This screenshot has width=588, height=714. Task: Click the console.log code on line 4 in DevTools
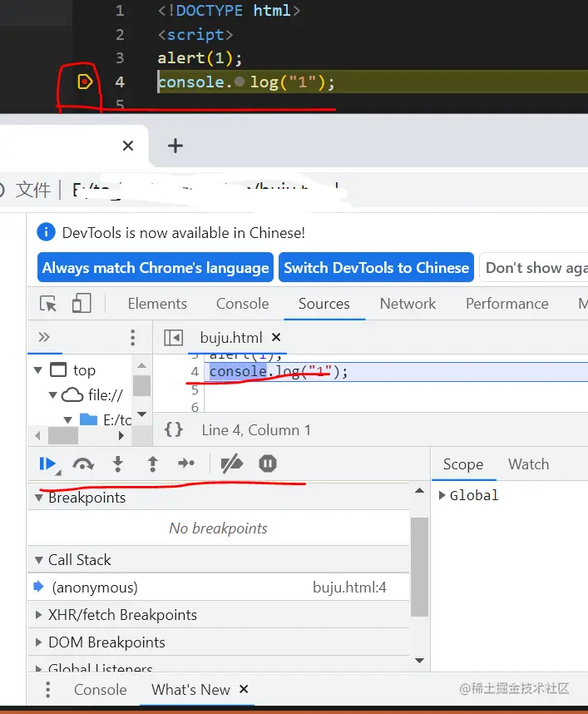click(279, 372)
